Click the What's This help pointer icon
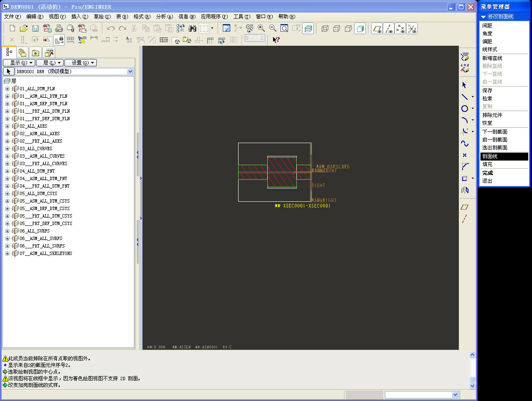The image size is (532, 401). point(276,40)
